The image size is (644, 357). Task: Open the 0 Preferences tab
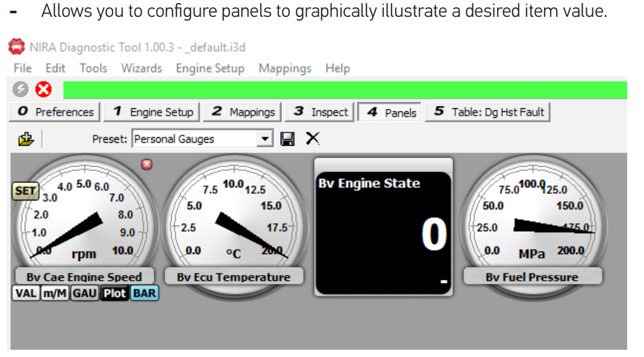(55, 112)
